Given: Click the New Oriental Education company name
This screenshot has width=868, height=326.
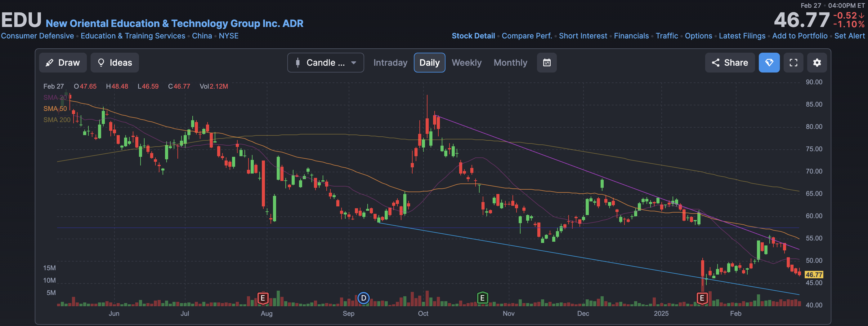Looking at the screenshot, I should click(x=174, y=24).
